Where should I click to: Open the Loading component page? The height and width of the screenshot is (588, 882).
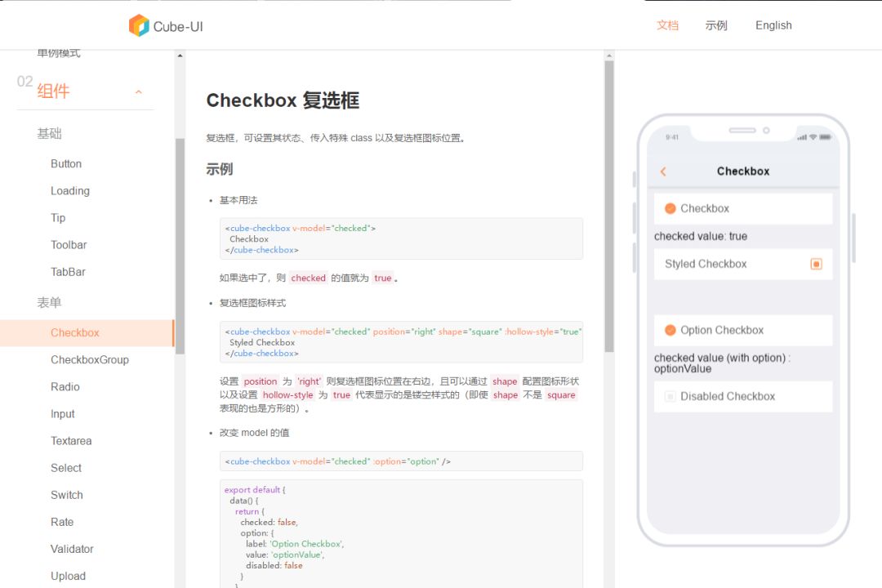pyautogui.click(x=69, y=191)
